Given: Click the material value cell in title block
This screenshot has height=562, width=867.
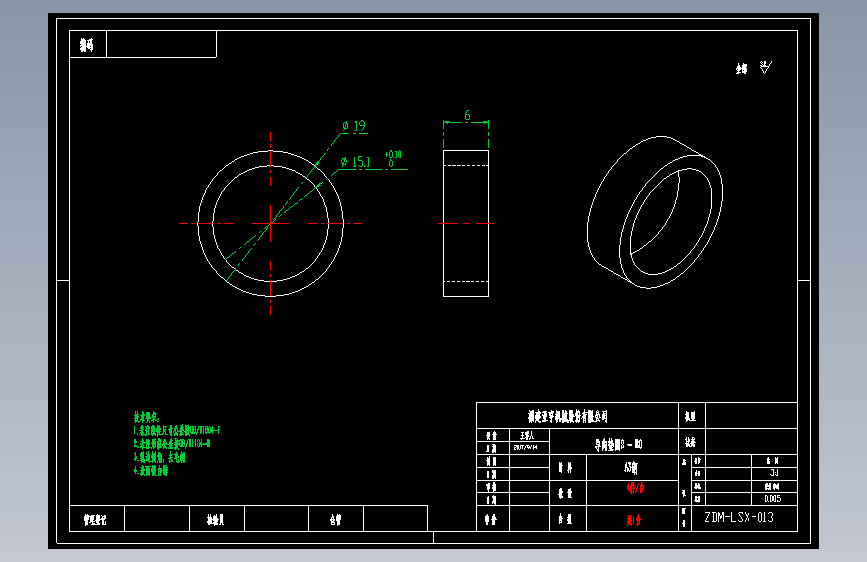Looking at the screenshot, I should (632, 468).
